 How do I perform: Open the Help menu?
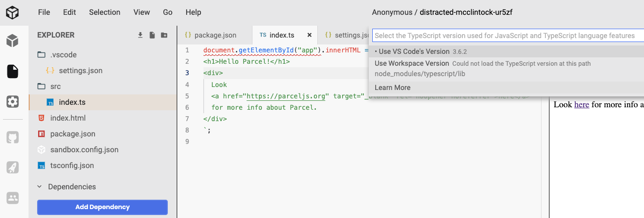click(x=193, y=12)
